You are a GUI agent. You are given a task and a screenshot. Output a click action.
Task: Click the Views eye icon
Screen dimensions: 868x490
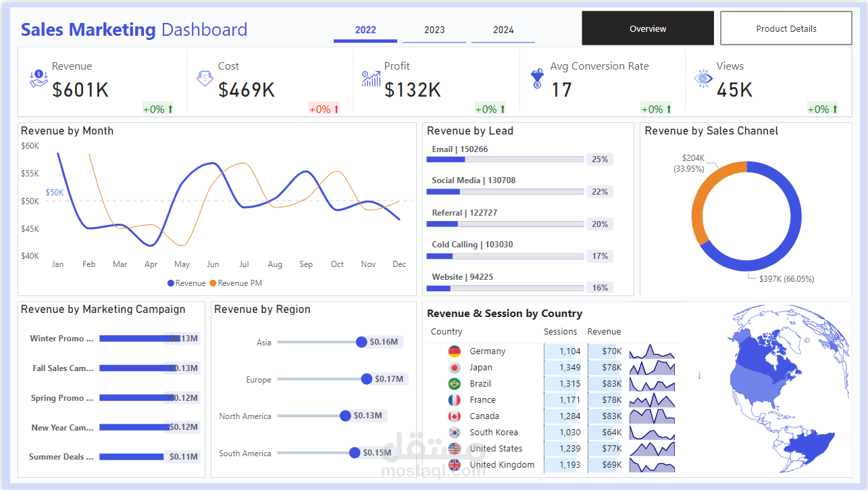click(x=703, y=79)
